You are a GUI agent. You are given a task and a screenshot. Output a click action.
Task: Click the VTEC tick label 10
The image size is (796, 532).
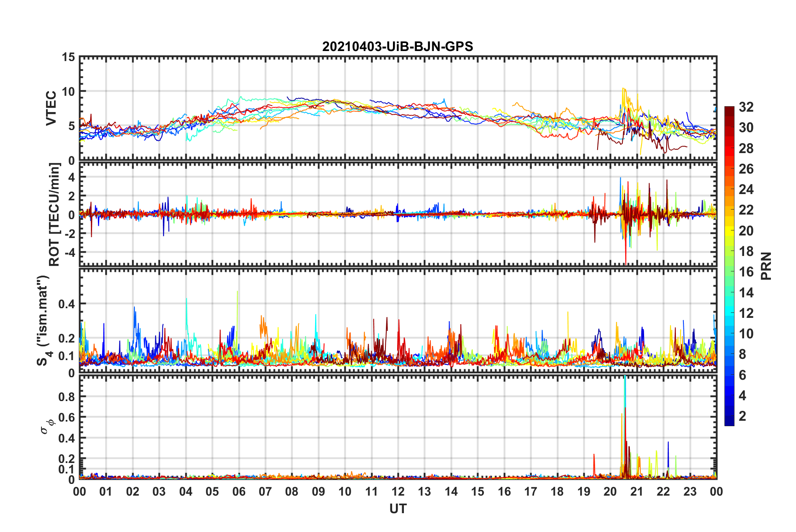(69, 92)
